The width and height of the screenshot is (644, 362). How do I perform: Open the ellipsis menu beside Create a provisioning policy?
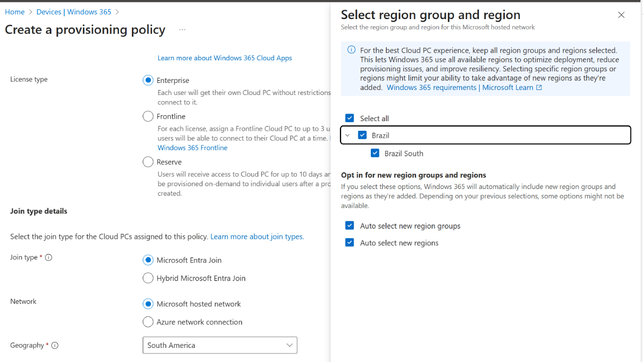182,30
